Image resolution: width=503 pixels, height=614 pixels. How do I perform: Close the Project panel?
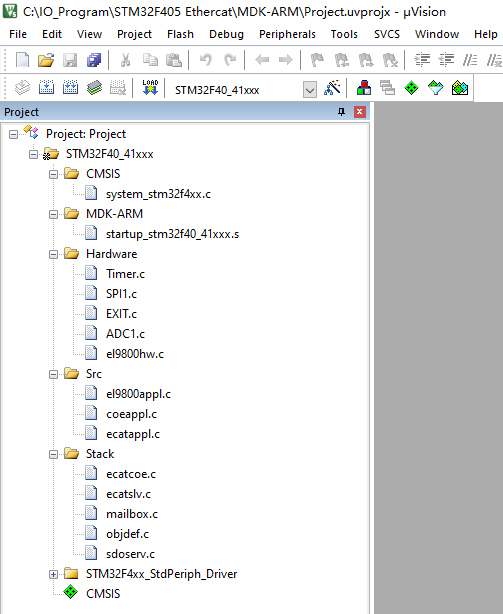point(359,112)
